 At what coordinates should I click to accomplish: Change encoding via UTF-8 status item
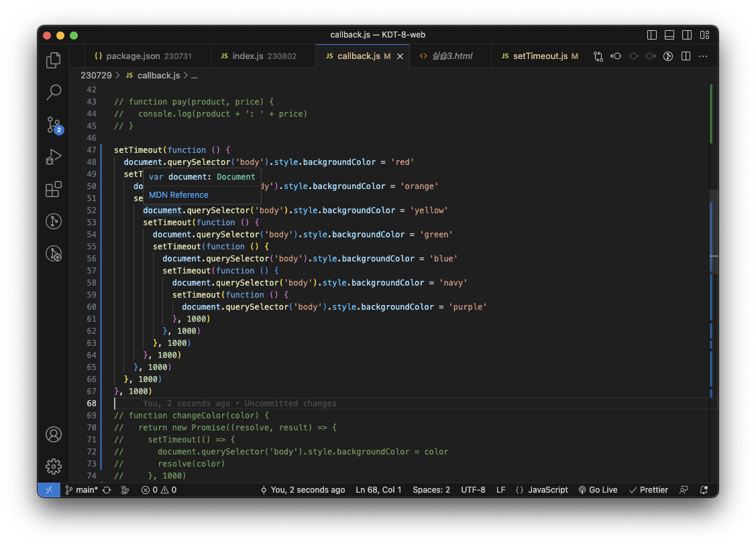click(x=473, y=489)
